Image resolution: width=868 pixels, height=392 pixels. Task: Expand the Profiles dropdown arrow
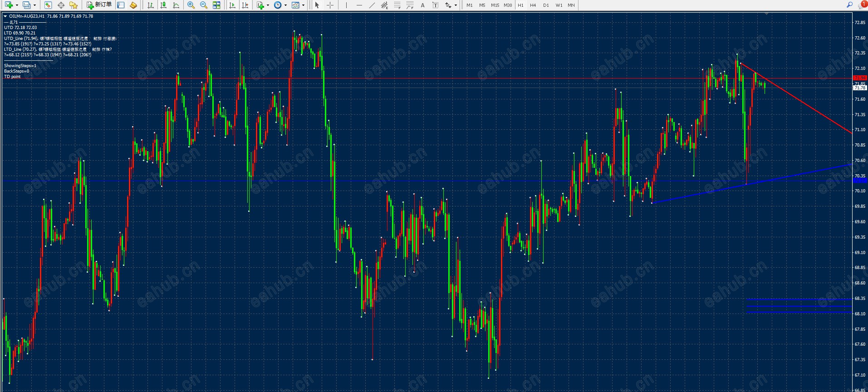[35, 5]
